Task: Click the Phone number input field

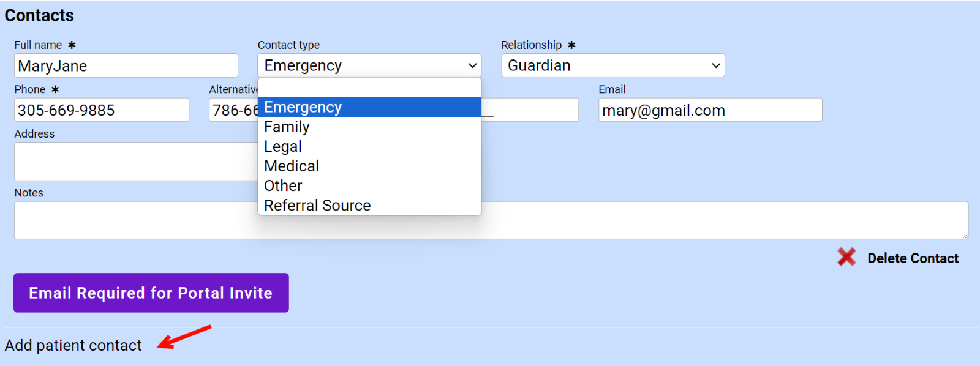Action: tap(101, 110)
